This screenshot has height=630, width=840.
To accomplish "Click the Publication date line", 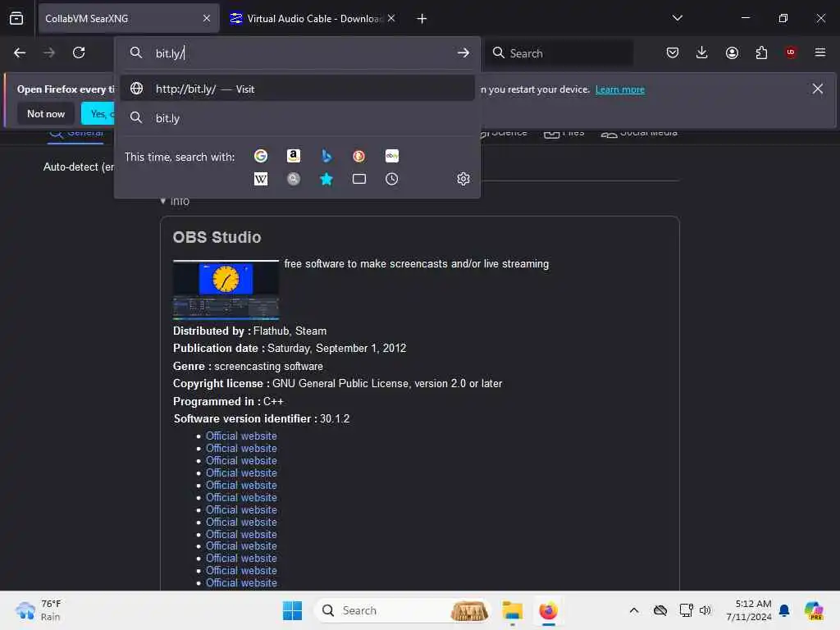I will tap(290, 348).
